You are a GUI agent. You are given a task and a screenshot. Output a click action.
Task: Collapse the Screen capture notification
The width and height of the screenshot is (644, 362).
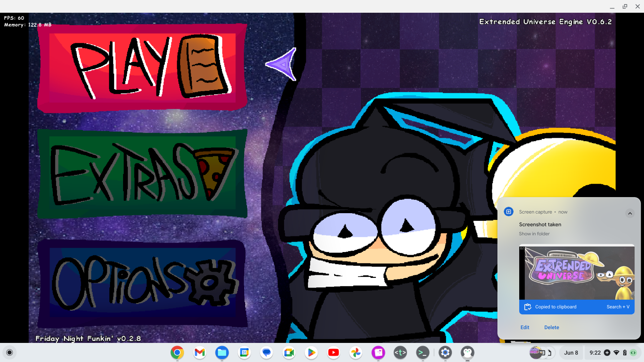(630, 214)
